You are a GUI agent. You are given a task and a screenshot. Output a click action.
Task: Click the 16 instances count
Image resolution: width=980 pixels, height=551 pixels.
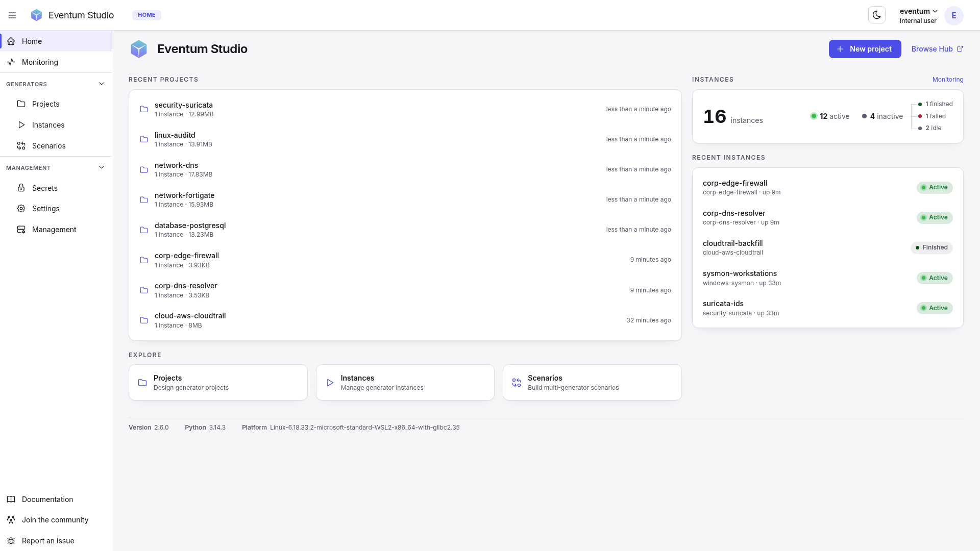click(x=733, y=117)
